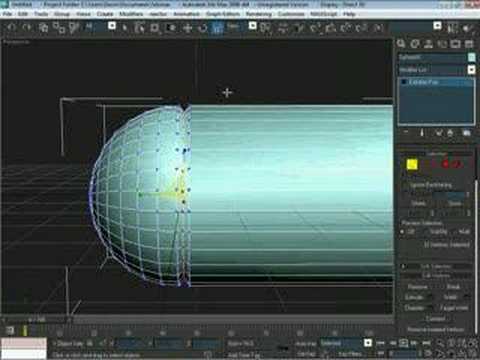Click the Connect button in Edit Vertices

tap(435, 319)
